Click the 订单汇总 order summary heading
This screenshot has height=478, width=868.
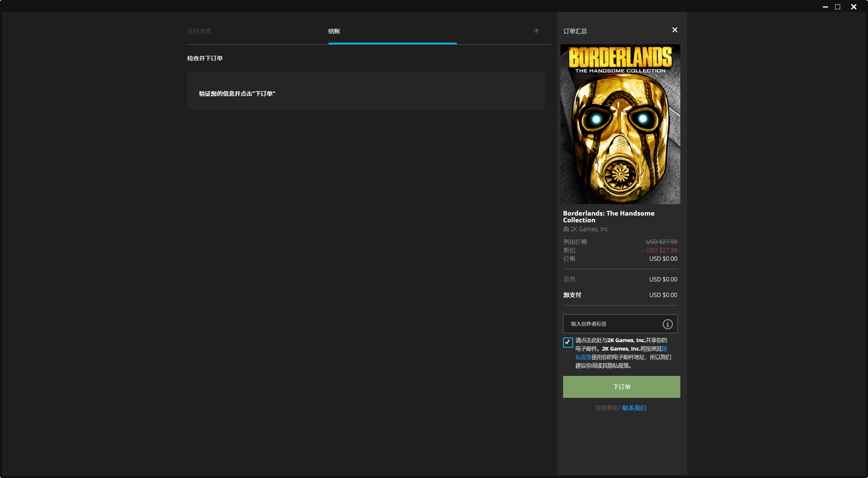coord(575,31)
